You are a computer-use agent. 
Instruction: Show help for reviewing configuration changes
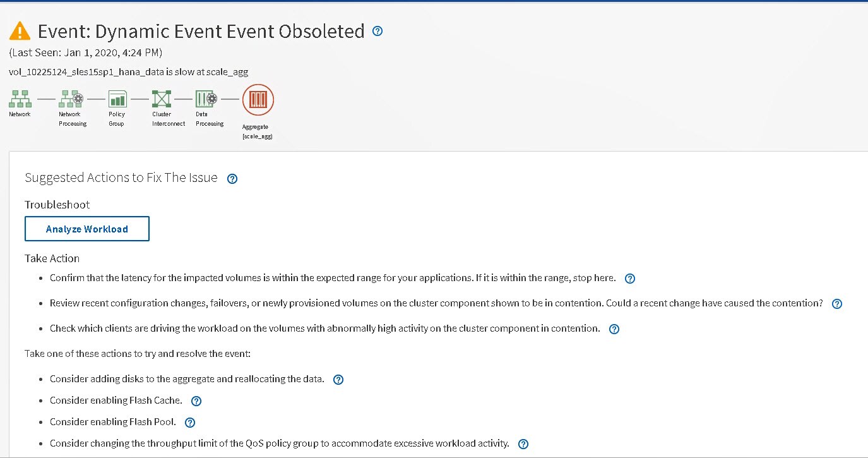[x=837, y=304]
